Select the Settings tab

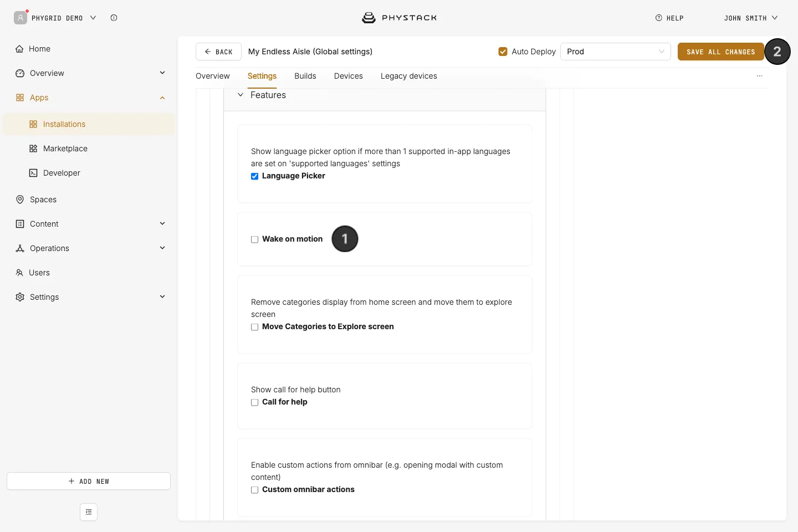pyautogui.click(x=262, y=76)
